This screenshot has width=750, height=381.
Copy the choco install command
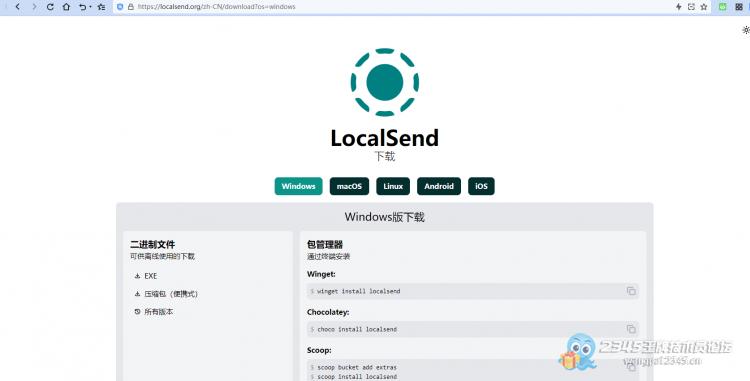[x=631, y=329]
